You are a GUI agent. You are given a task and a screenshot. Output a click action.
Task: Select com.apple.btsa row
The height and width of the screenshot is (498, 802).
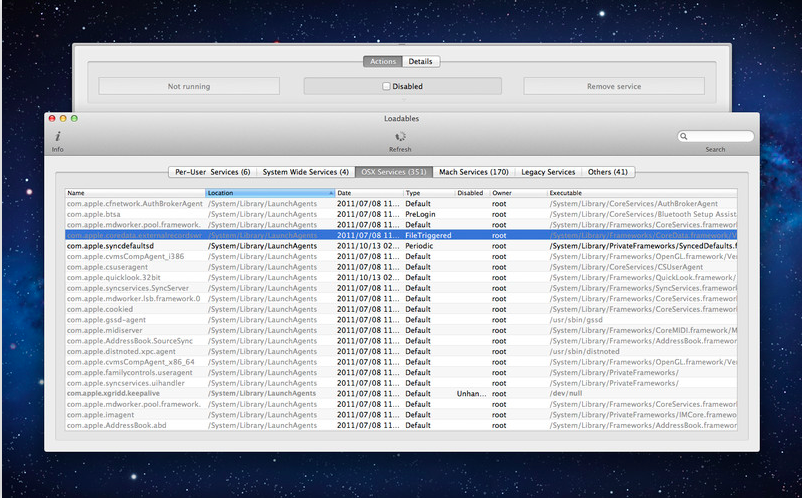coord(401,214)
